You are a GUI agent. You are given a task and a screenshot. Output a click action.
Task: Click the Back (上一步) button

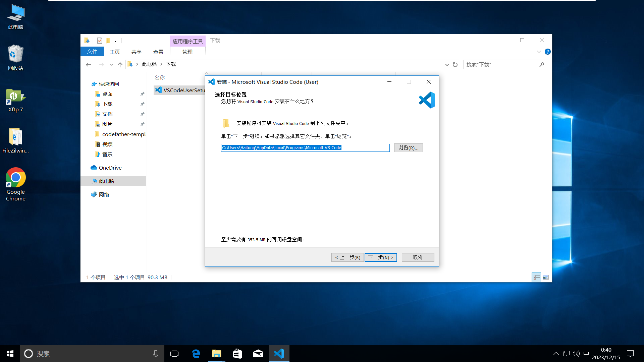tap(347, 257)
